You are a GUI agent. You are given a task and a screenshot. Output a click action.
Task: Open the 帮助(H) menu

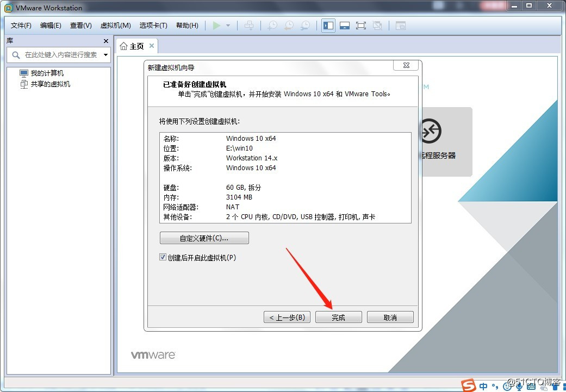tap(187, 25)
